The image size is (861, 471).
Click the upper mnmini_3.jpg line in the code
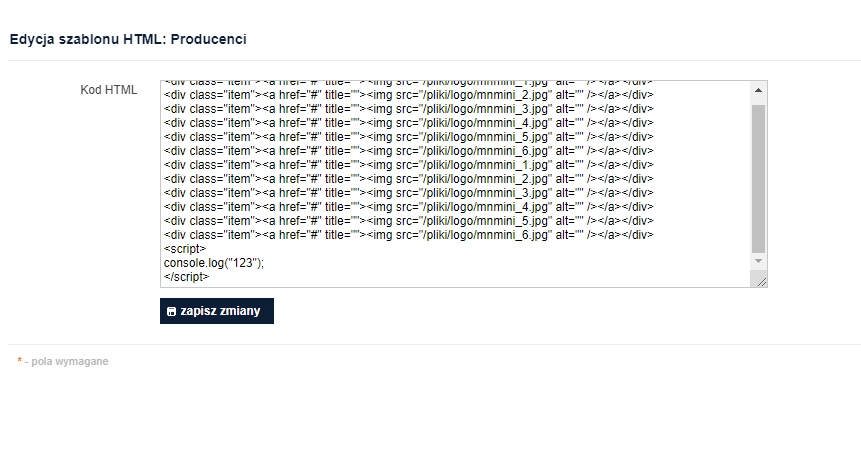point(409,109)
